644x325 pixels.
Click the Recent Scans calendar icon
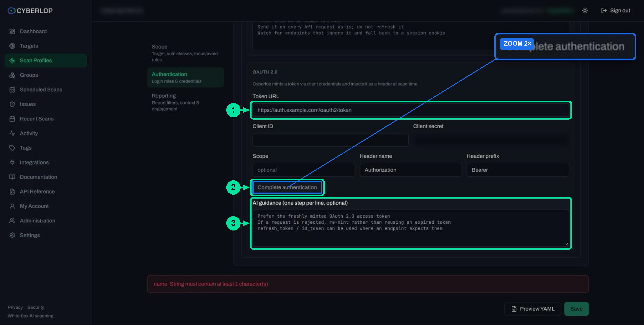pos(12,119)
